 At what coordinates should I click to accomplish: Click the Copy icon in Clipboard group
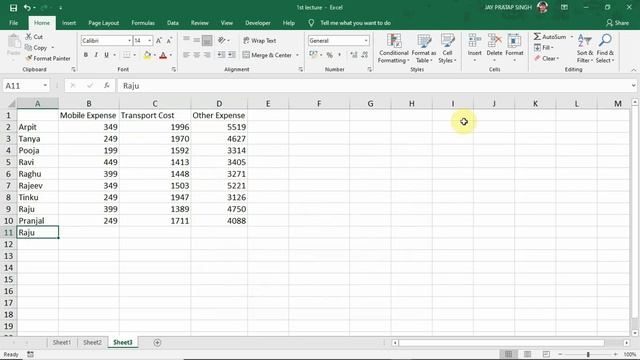(29, 48)
